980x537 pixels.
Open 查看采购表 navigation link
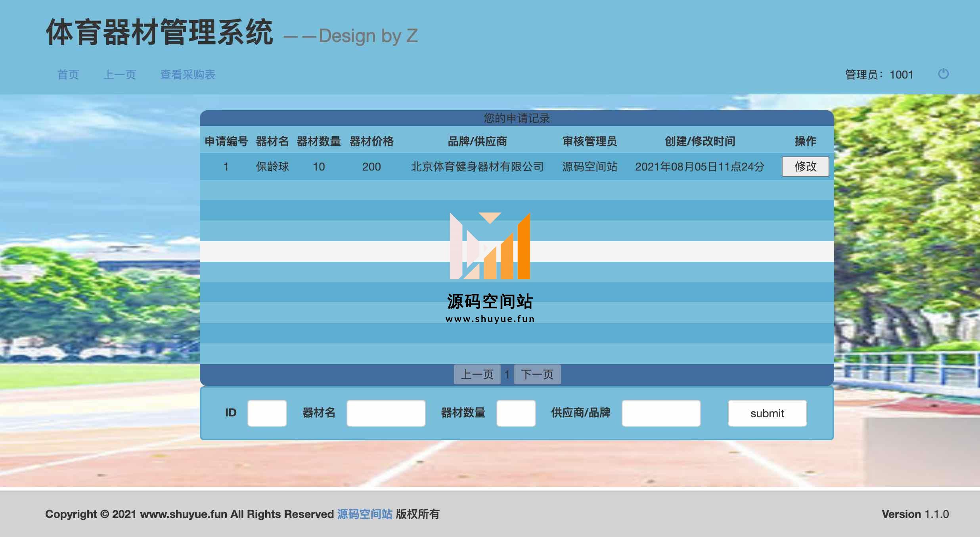[188, 75]
